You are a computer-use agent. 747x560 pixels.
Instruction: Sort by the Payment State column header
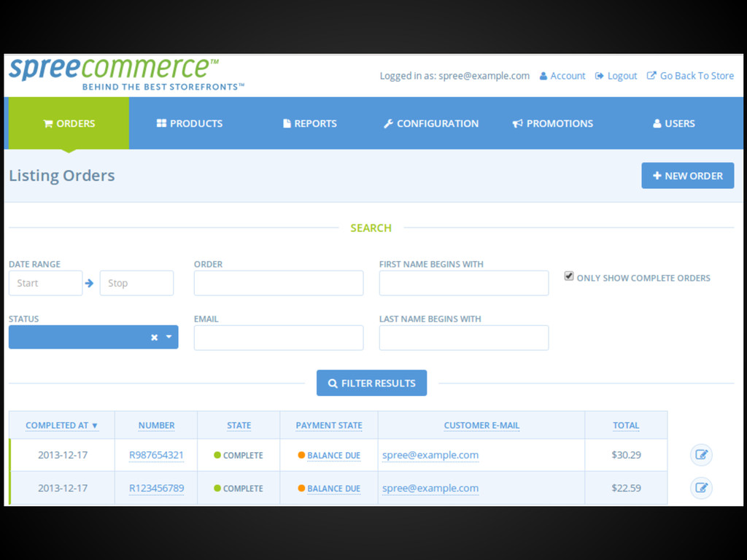coord(329,425)
